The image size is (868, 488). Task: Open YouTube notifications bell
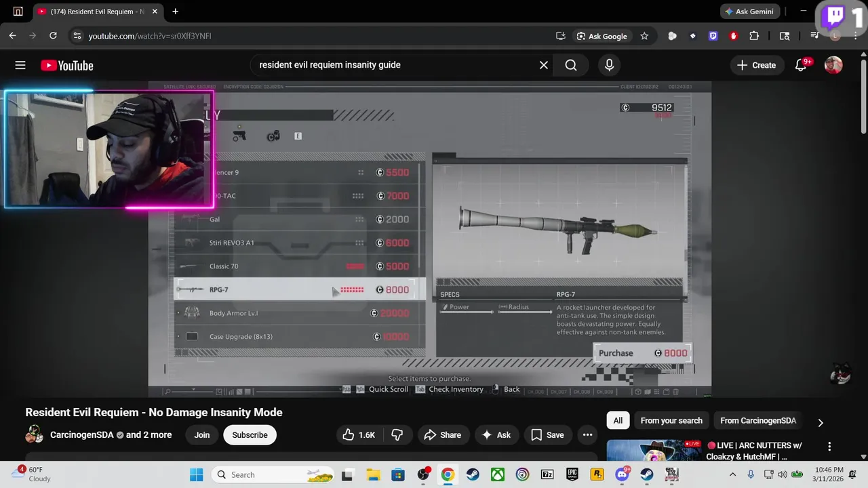click(x=801, y=65)
